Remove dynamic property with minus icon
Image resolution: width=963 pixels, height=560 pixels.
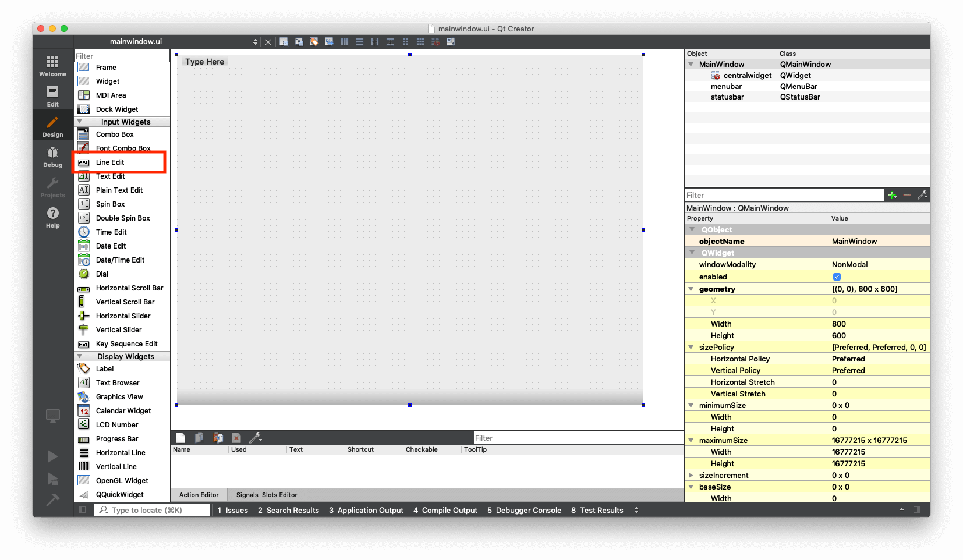click(907, 195)
